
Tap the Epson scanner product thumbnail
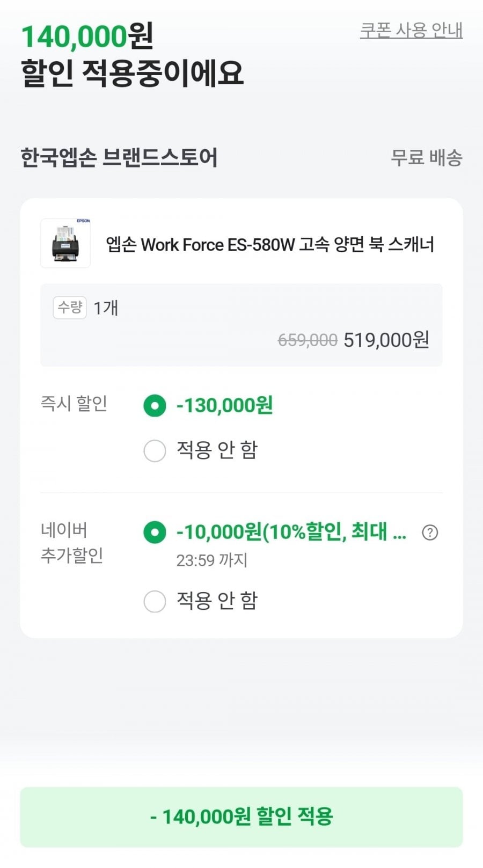click(65, 243)
